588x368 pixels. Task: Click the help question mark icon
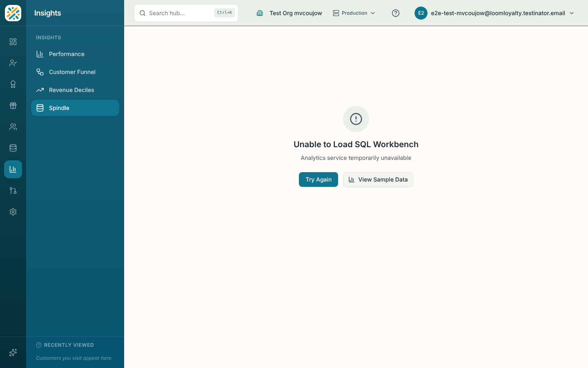(x=396, y=13)
